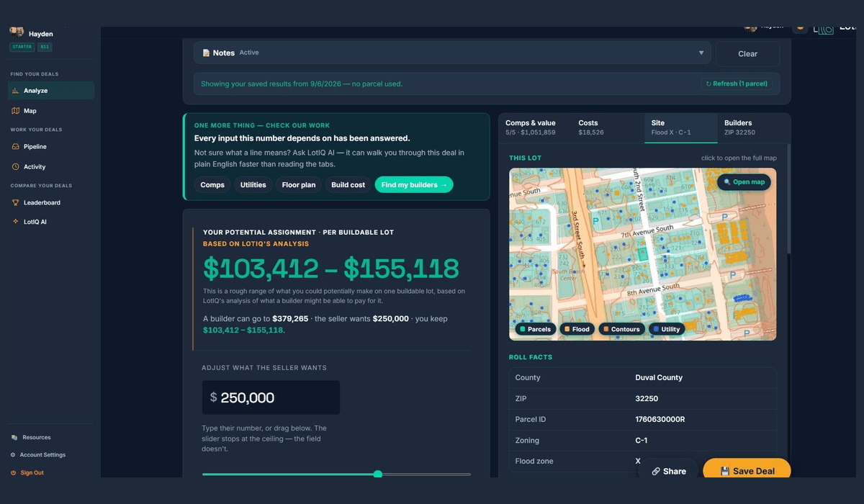
Task: Click the STARTER plan badge
Action: (22, 47)
